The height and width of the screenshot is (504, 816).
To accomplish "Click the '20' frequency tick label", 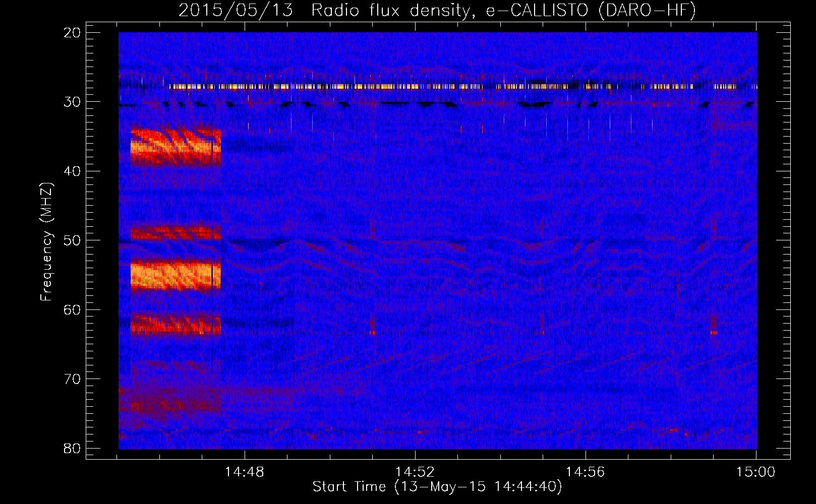I will click(73, 32).
